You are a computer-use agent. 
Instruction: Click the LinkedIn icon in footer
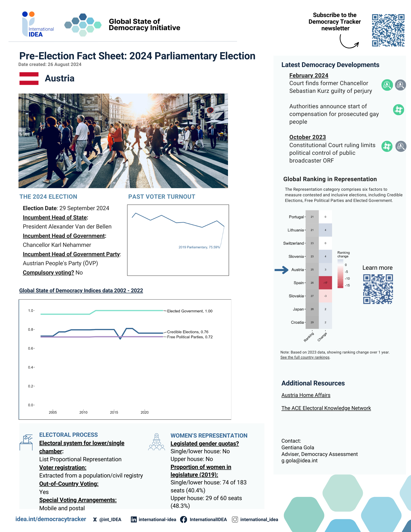(x=134, y=519)
